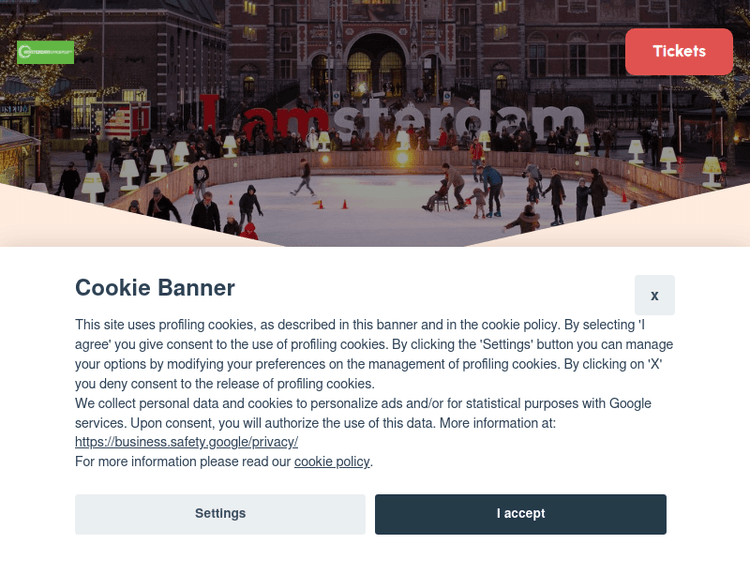Click the 'For more information please read our' text
The height and width of the screenshot is (563, 750).
[x=183, y=462]
